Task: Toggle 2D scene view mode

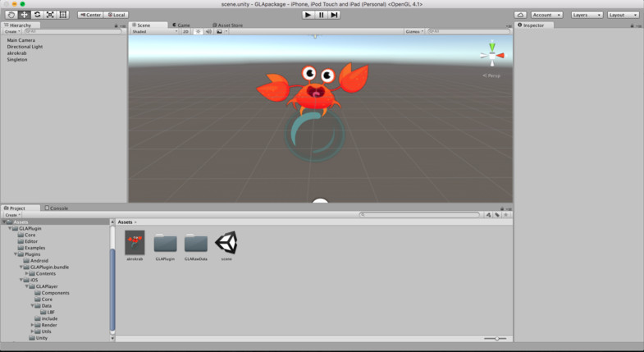Action: [185, 32]
